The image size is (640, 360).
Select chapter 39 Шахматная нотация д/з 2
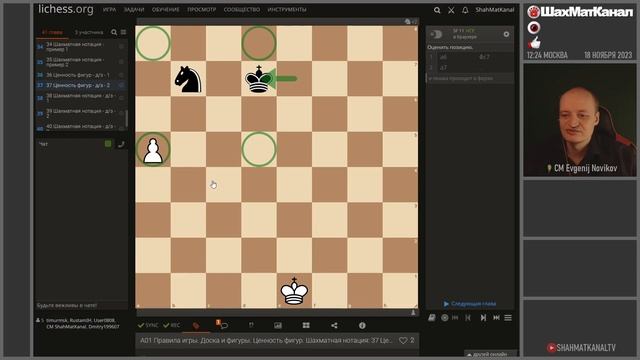(x=81, y=113)
